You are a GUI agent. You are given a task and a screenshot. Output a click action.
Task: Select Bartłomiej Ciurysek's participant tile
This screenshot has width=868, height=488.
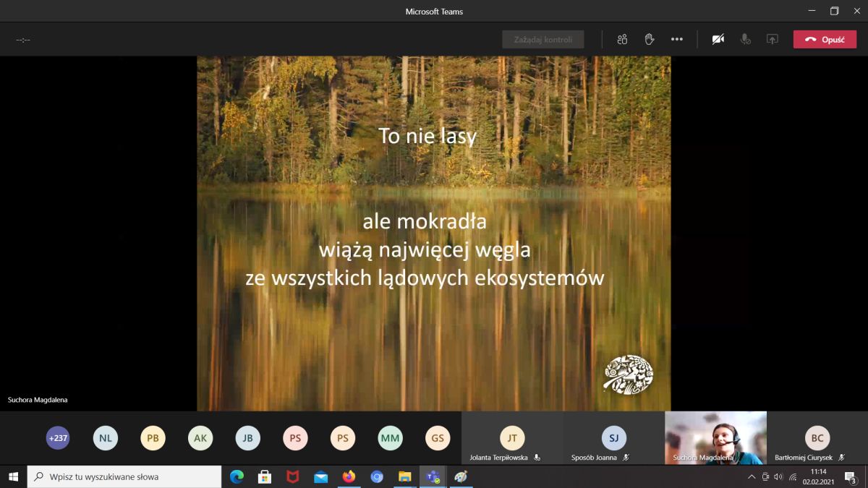[x=817, y=438]
